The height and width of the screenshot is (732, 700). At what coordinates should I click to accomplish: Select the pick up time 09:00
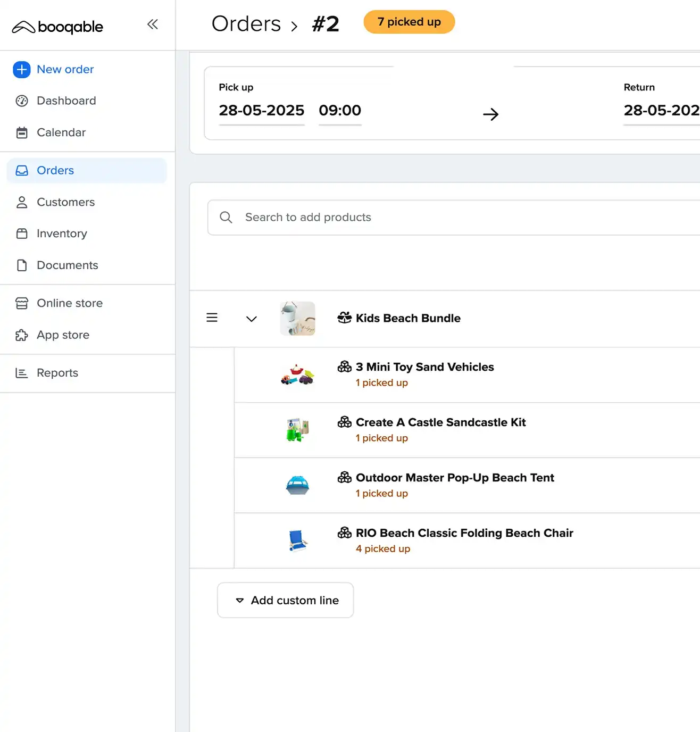click(x=340, y=111)
